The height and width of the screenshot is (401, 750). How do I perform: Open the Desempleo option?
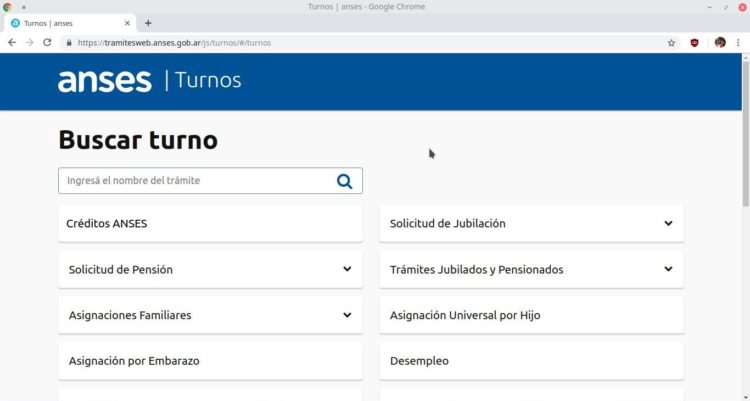point(531,361)
